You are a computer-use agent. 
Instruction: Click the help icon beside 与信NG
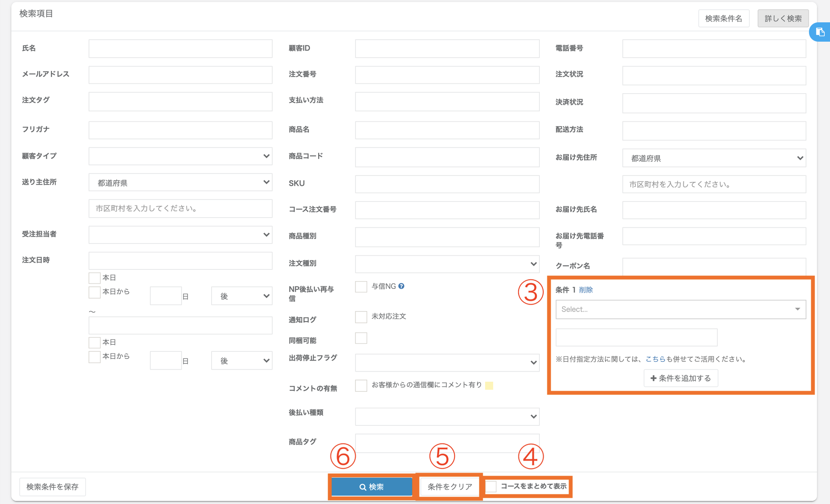401,286
